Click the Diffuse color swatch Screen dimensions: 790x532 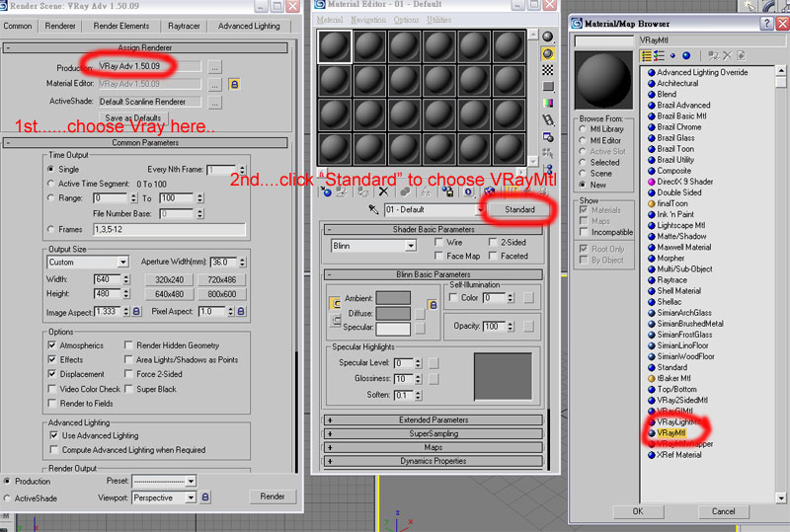point(393,313)
